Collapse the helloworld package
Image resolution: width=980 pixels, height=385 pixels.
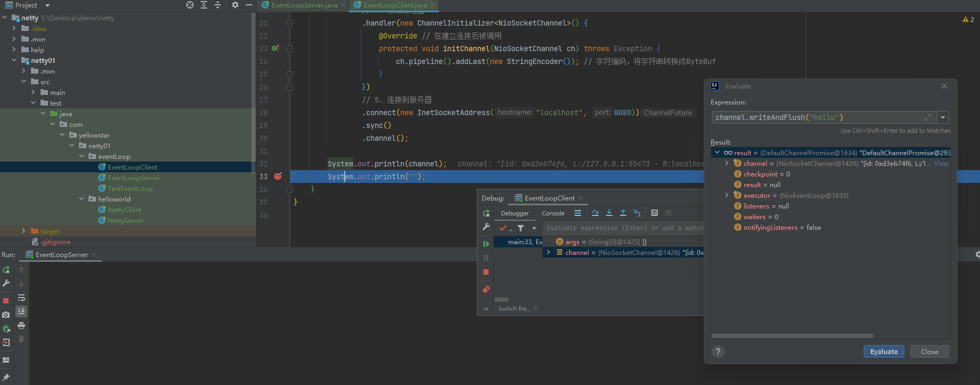click(81, 199)
